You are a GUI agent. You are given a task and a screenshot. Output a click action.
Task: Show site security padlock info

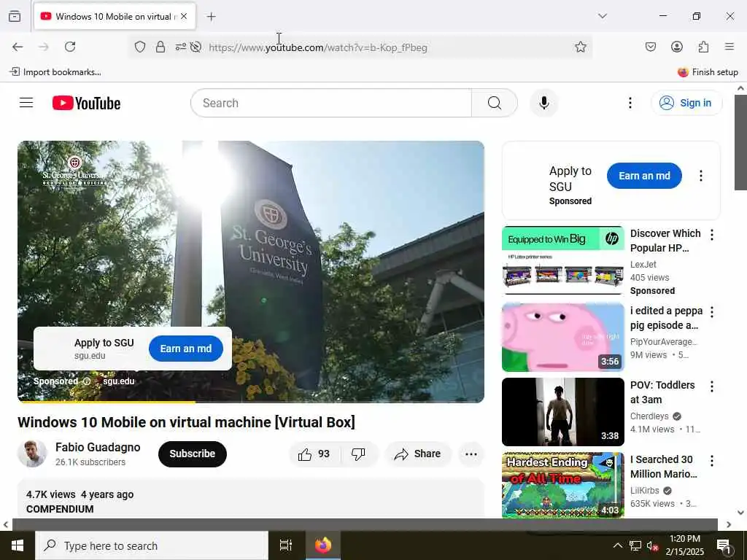point(160,47)
